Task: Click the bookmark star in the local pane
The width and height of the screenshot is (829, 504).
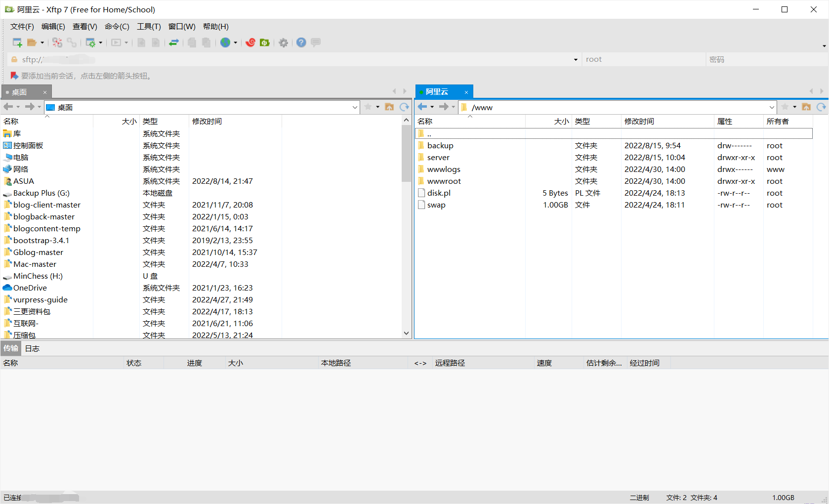Action: pyautogui.click(x=368, y=107)
